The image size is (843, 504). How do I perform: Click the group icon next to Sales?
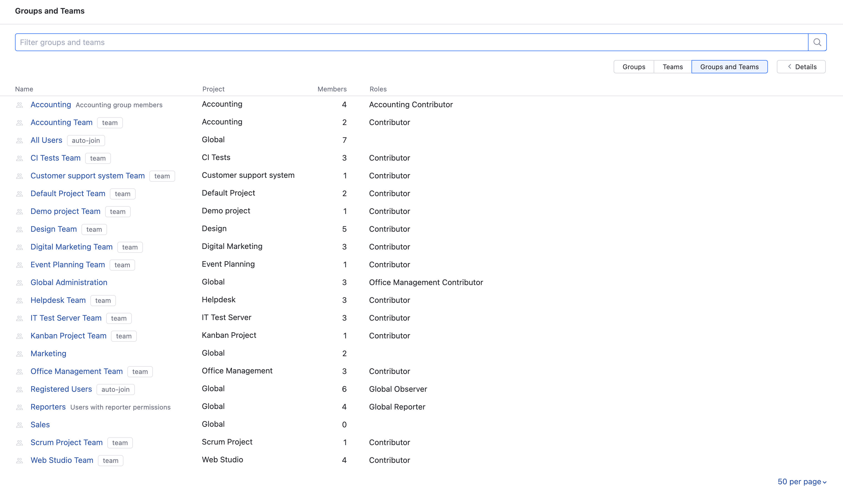[x=19, y=425]
